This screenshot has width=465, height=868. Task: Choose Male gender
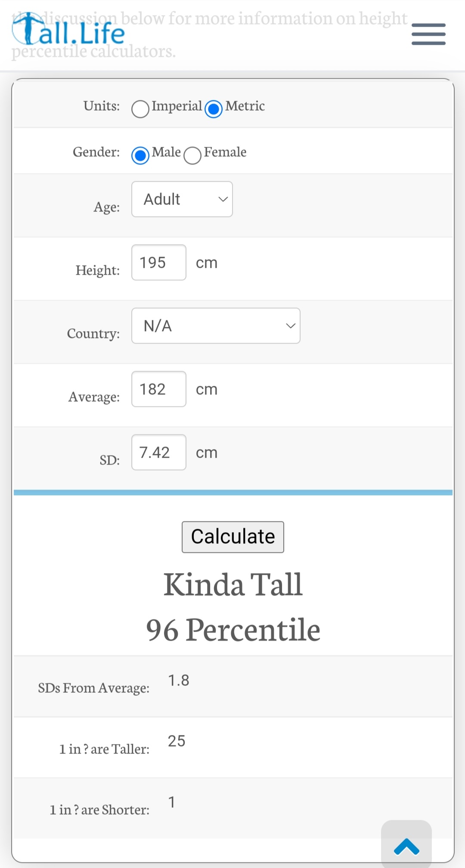pyautogui.click(x=140, y=155)
